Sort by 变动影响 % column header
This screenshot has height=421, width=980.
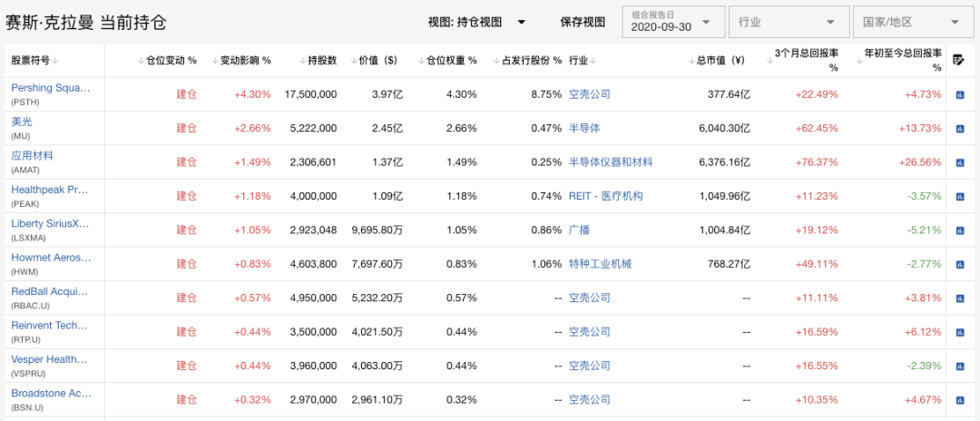(241, 61)
